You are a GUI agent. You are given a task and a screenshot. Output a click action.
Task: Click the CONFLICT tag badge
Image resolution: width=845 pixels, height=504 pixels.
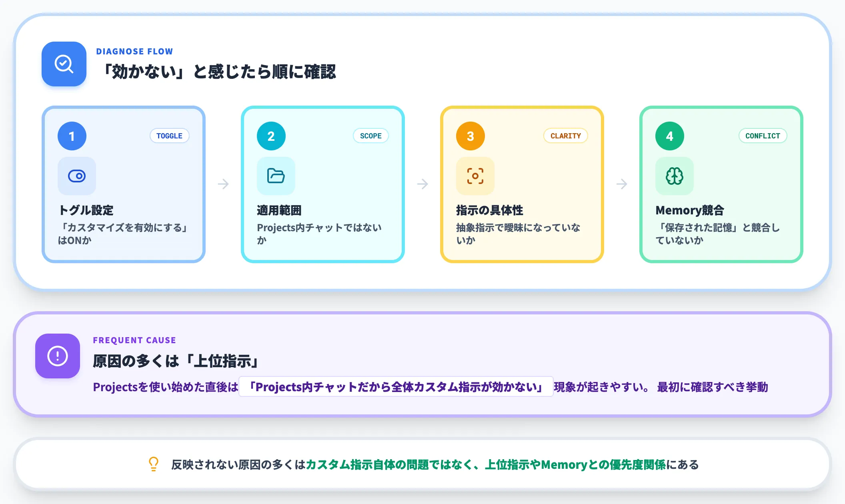(x=763, y=136)
